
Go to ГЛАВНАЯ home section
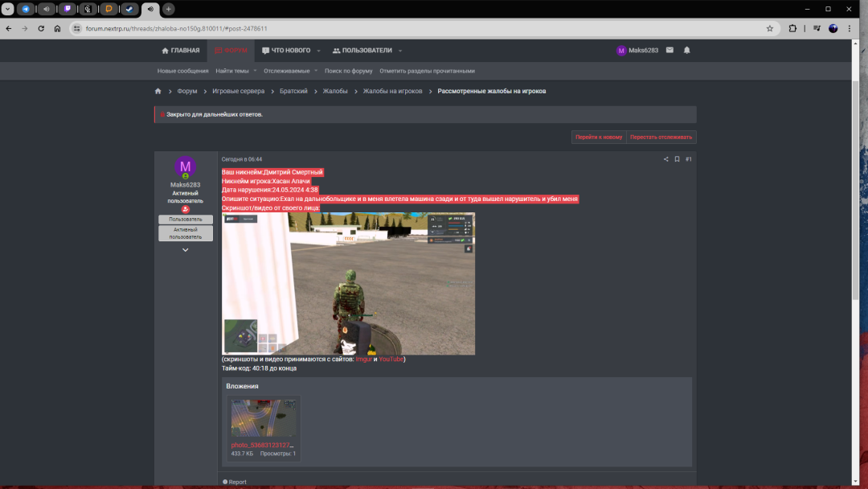(181, 51)
